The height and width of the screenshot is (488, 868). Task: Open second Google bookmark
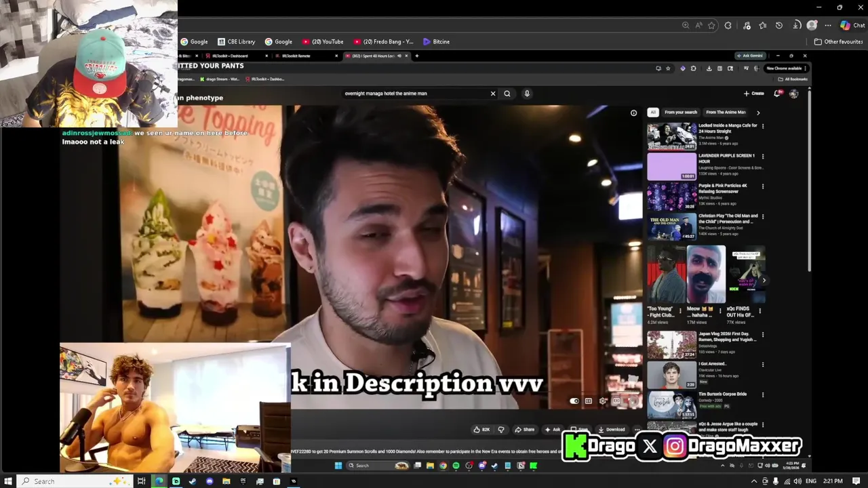pos(279,41)
